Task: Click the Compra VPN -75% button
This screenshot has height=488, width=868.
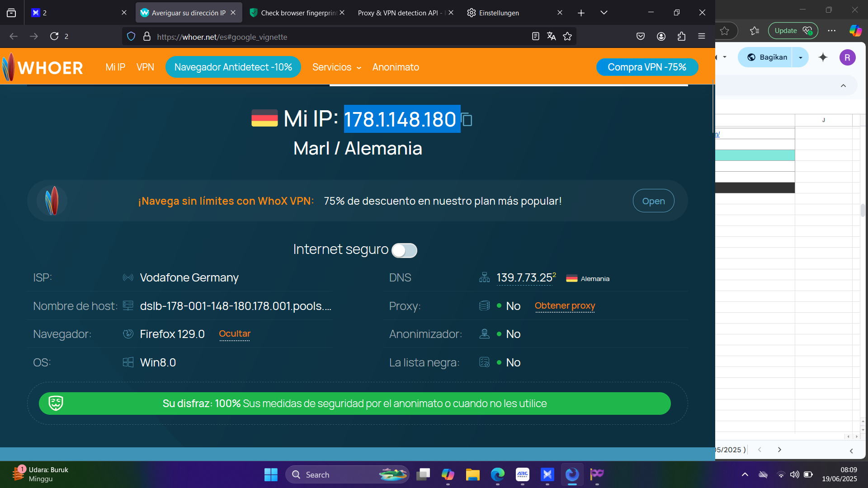Action: click(647, 67)
